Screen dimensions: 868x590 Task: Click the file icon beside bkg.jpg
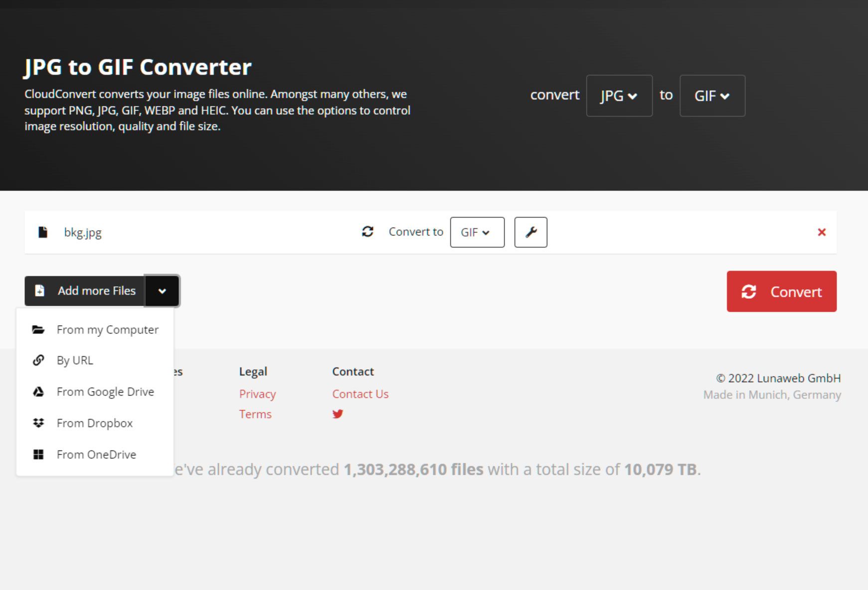[x=43, y=232]
